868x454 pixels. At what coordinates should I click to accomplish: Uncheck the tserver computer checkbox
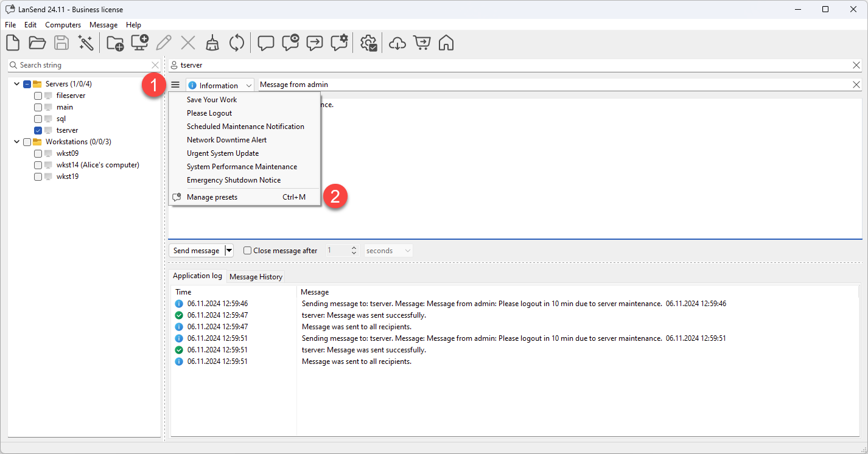coord(38,130)
